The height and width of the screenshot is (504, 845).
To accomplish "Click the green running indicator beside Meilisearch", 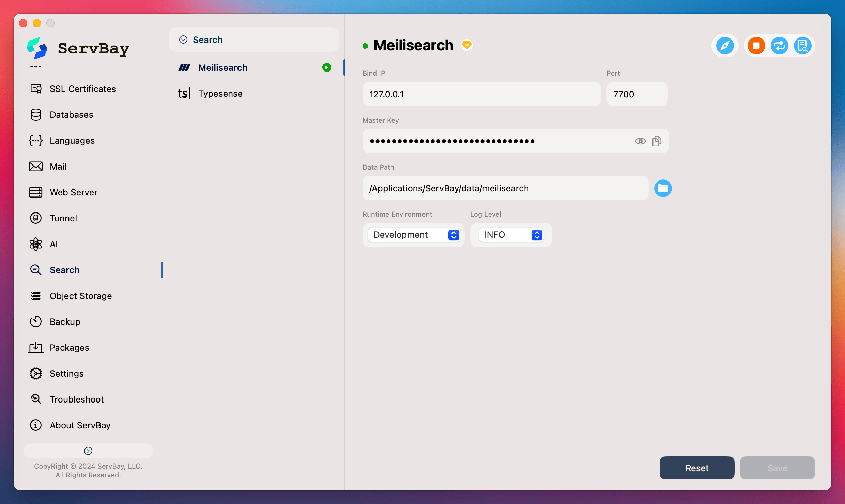I will click(x=327, y=68).
